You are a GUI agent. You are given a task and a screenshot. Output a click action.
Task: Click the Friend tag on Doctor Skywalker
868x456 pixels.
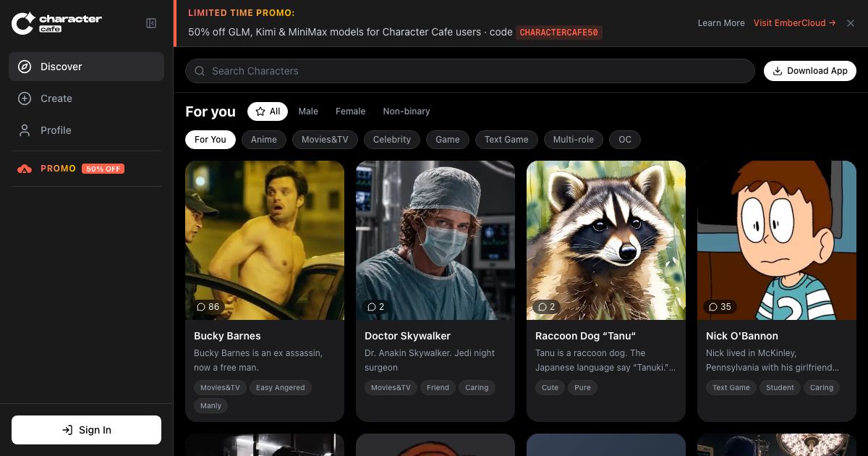(438, 388)
